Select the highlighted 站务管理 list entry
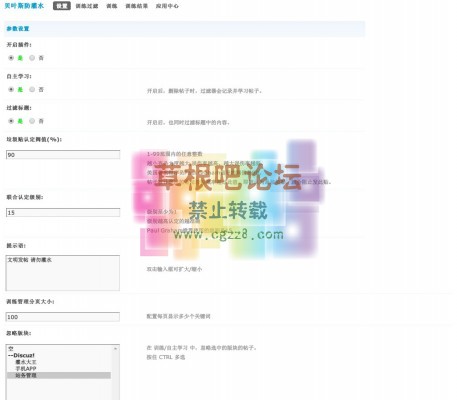Image resolution: width=457 pixels, height=400 pixels. [x=59, y=375]
